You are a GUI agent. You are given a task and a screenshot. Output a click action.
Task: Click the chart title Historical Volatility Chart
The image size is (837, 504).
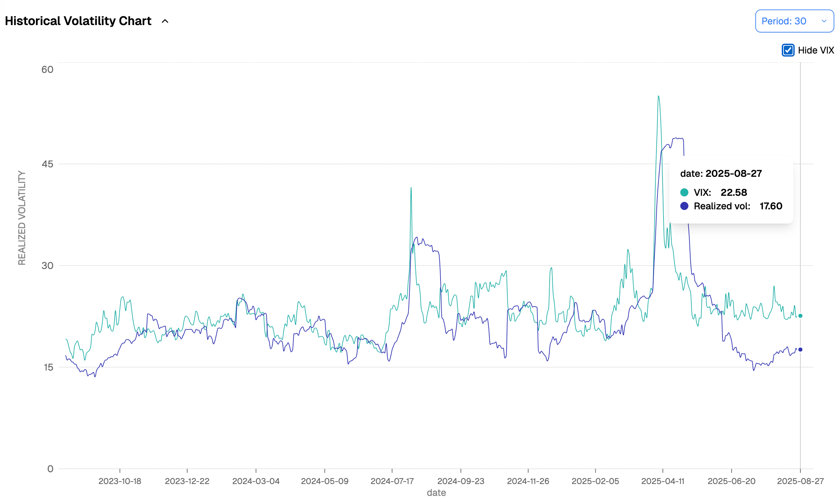pyautogui.click(x=78, y=21)
